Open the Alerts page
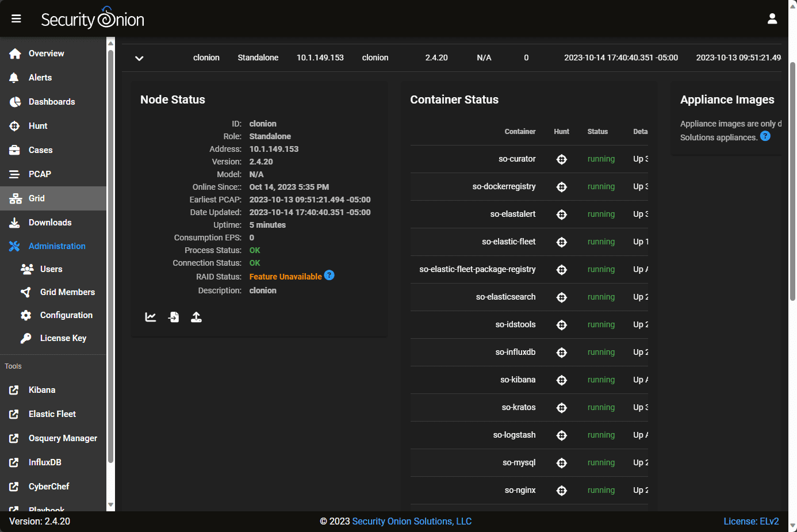Image resolution: width=797 pixels, height=532 pixels. click(x=40, y=78)
